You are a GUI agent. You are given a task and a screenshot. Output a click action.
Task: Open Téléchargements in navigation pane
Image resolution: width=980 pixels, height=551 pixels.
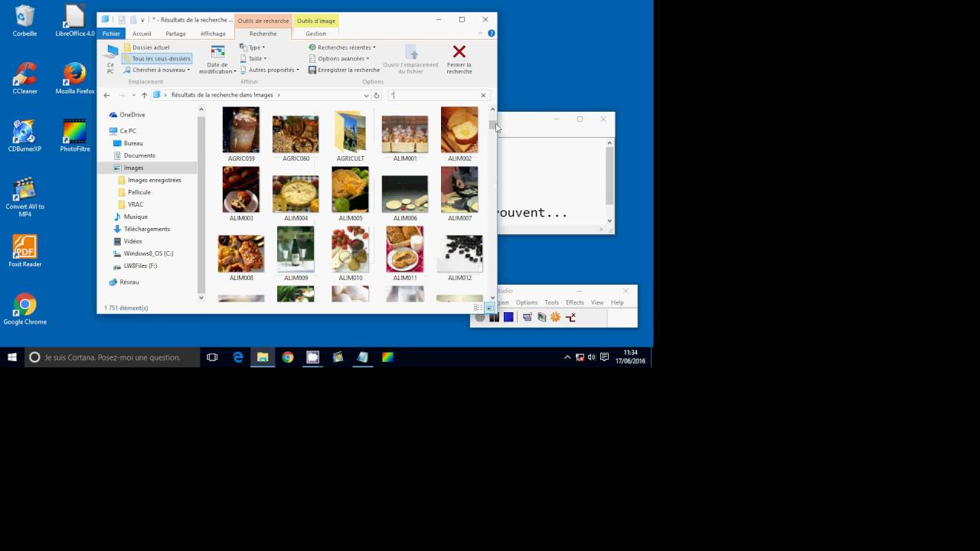[147, 229]
